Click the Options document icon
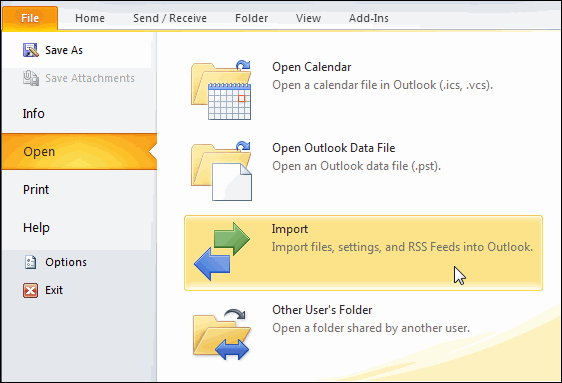 point(30,262)
